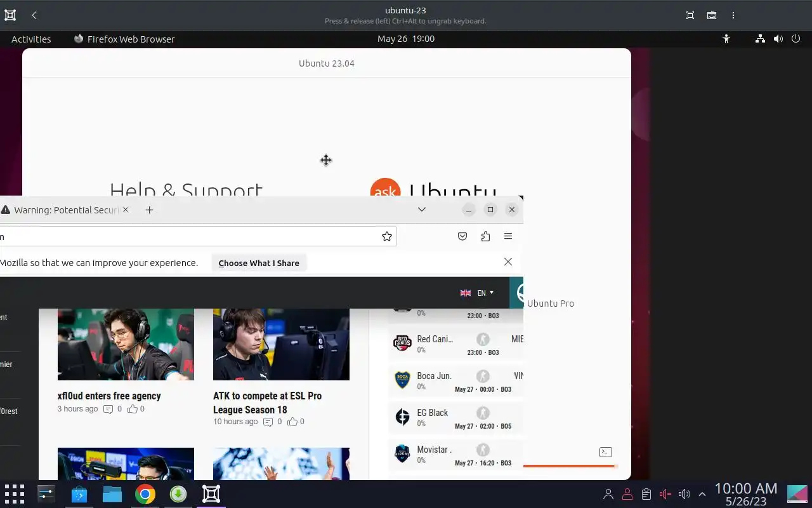Open the Files folder in host taskbar
This screenshot has height=508, width=812.
[x=112, y=494]
